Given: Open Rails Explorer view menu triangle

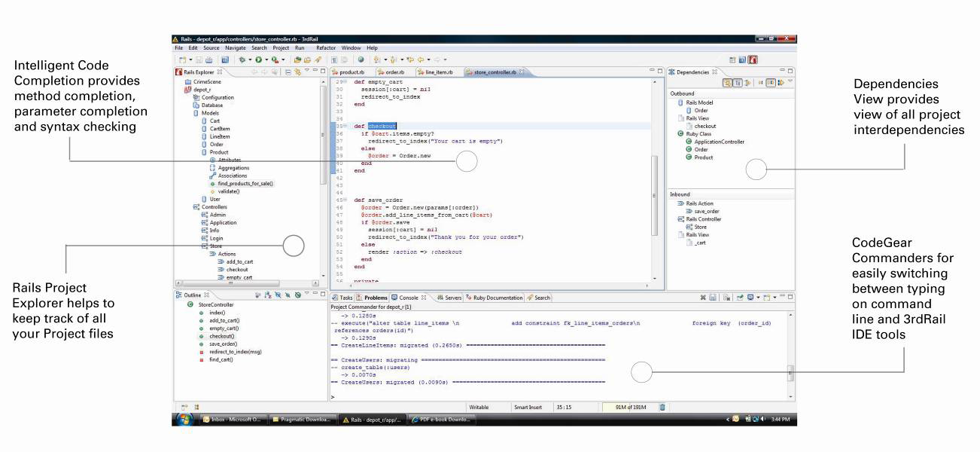Looking at the screenshot, I should pyautogui.click(x=306, y=70).
